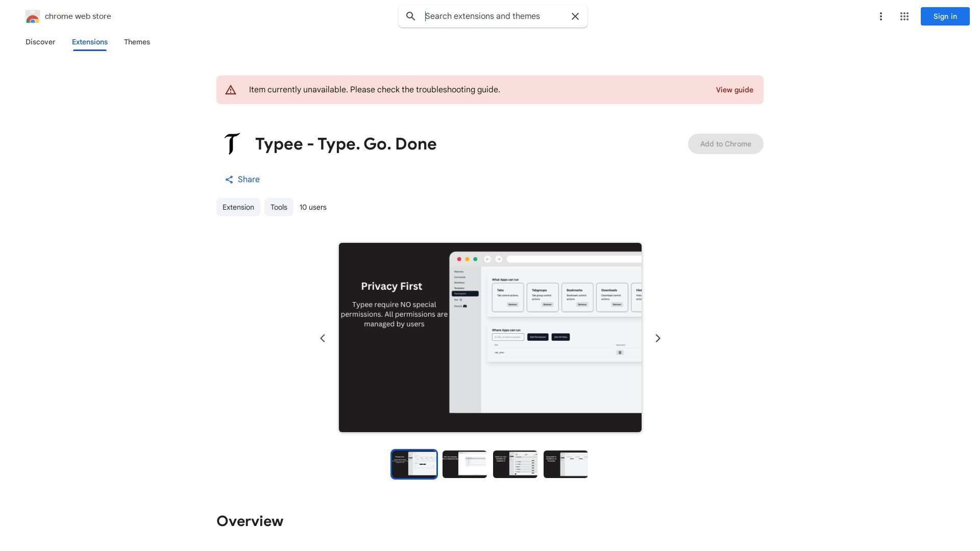Open the Google apps grid icon

904,16
